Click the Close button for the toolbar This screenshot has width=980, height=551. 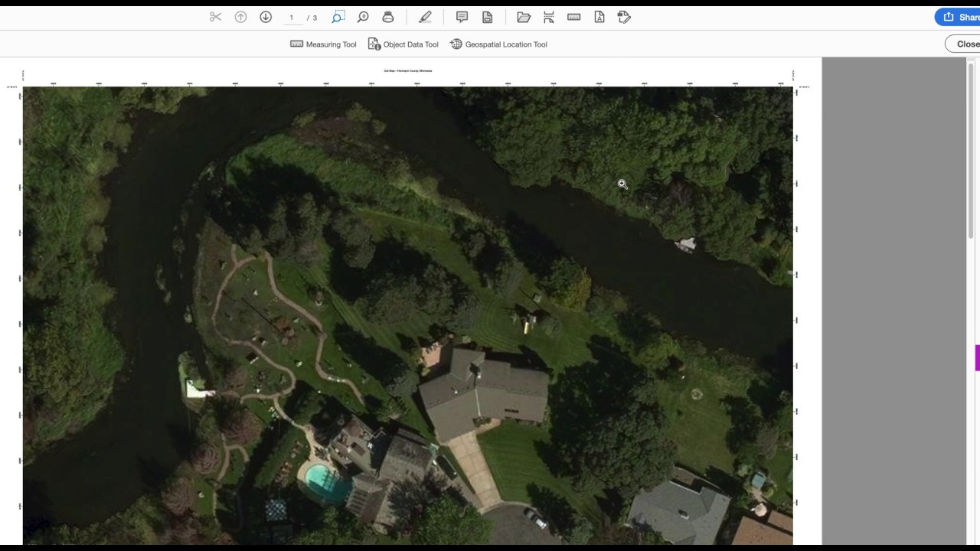click(966, 44)
